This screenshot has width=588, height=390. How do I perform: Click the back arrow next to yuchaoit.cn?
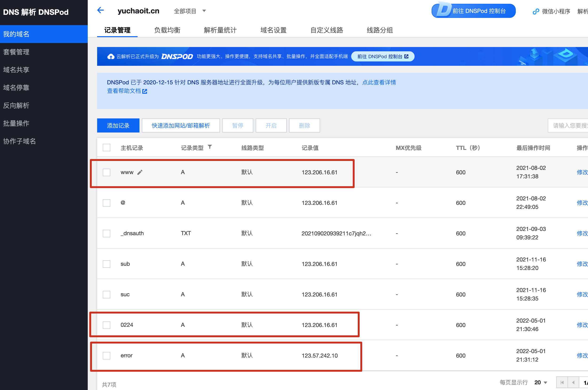click(100, 10)
